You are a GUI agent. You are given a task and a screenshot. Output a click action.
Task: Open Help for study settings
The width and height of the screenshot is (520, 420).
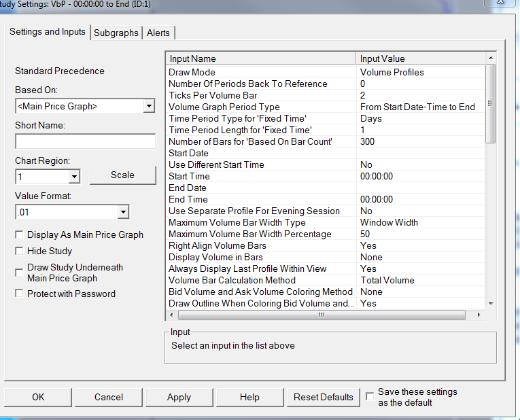pyautogui.click(x=249, y=397)
